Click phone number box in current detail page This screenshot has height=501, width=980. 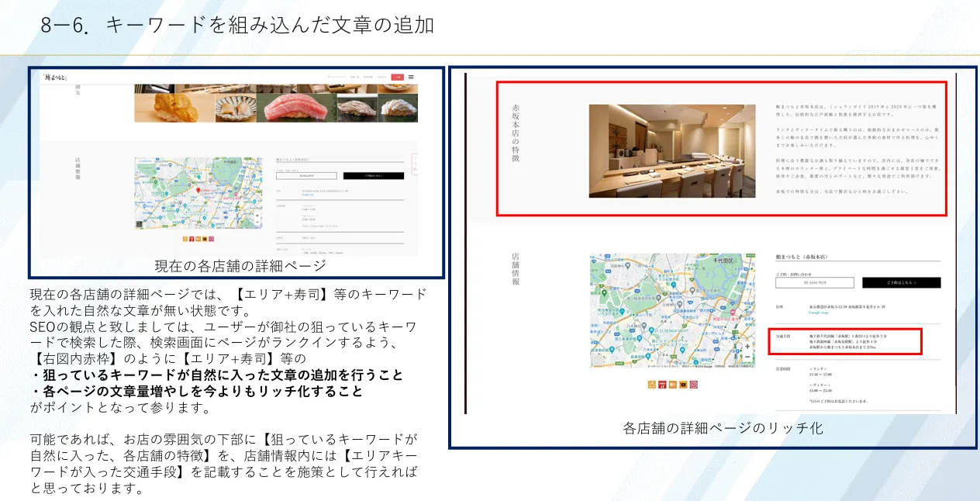point(306,176)
